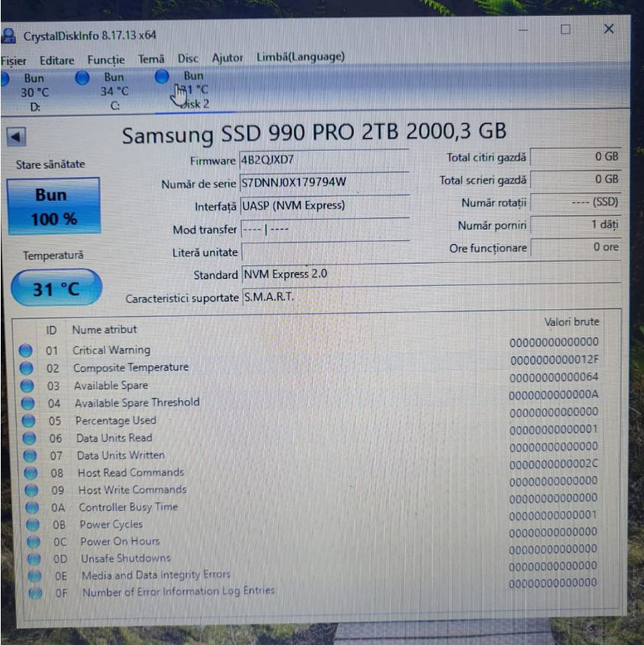Click status icon for Number of Error Information Log Entries

click(35, 593)
